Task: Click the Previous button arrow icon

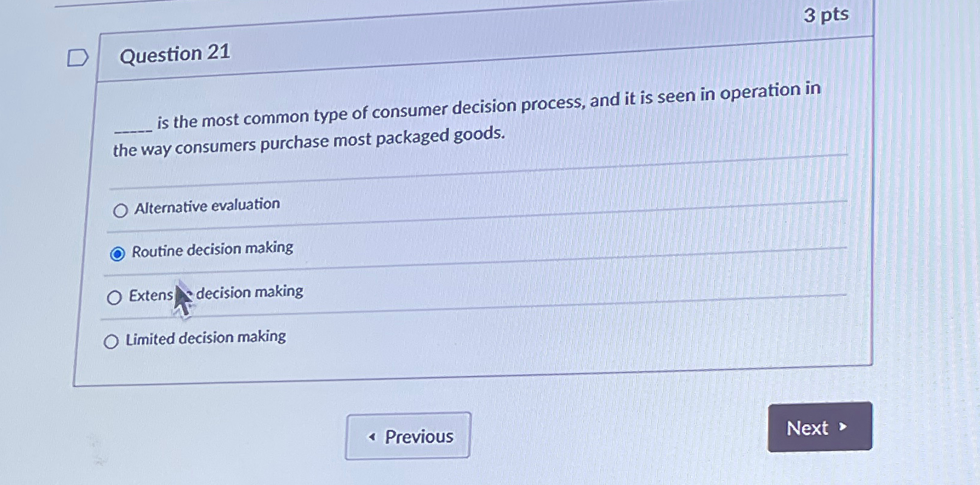Action: pos(372,437)
